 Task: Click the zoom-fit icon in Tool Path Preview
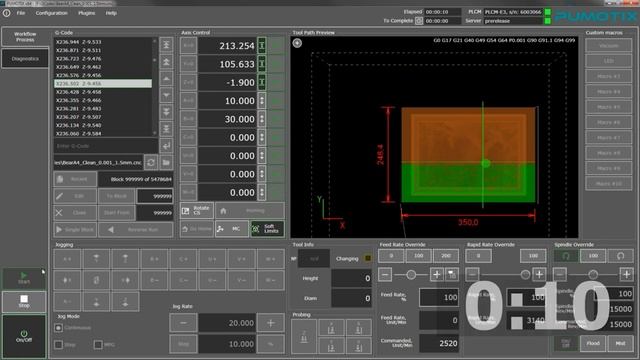click(x=297, y=43)
